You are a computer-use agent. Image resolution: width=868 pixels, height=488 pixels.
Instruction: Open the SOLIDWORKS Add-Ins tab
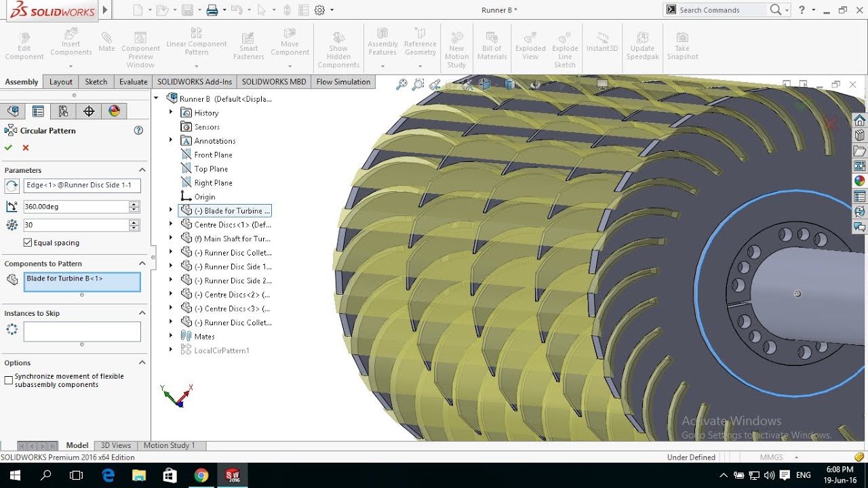(195, 81)
